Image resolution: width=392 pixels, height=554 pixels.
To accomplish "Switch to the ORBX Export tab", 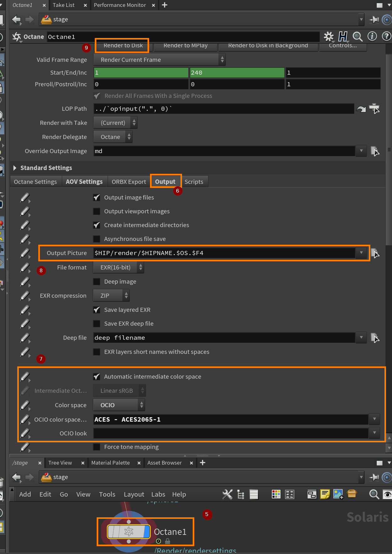I will (129, 182).
